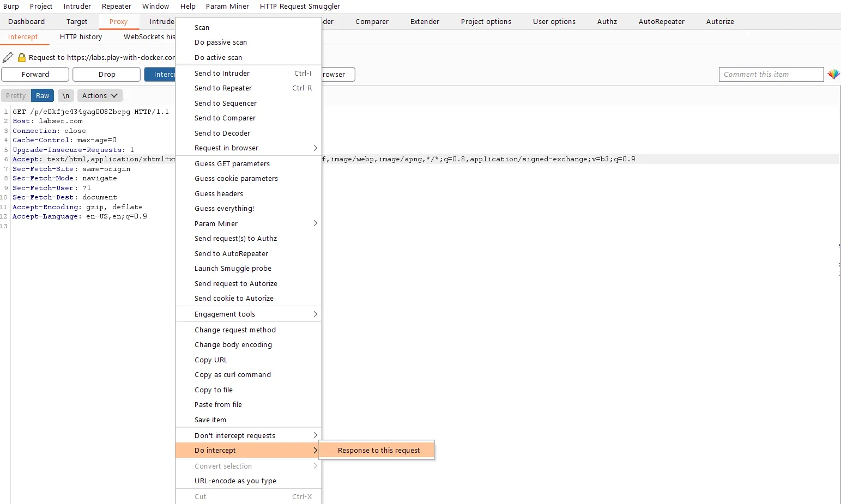Toggle URL-encode as you type
841x504 pixels.
pos(249,481)
